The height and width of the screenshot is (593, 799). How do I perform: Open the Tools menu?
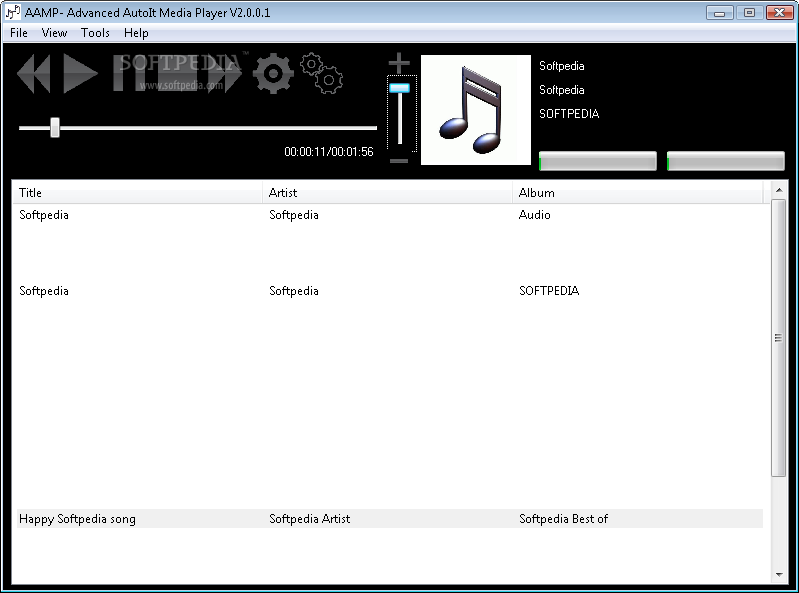(95, 33)
